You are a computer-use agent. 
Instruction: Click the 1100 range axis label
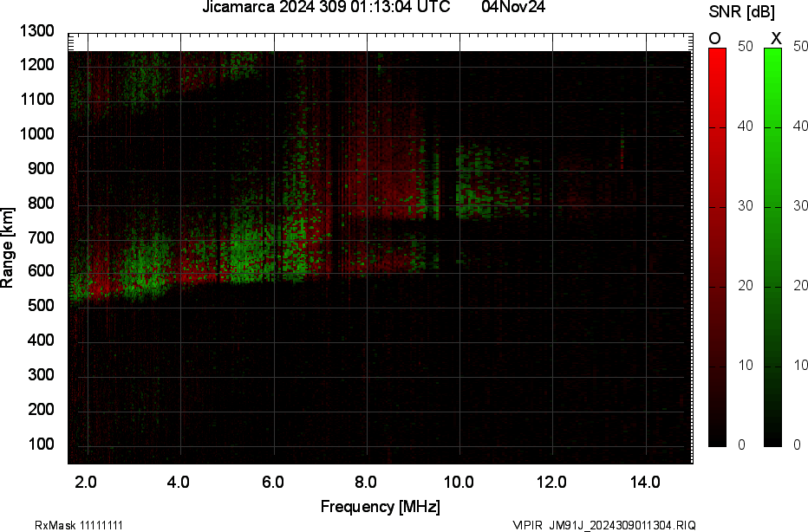coord(37,100)
